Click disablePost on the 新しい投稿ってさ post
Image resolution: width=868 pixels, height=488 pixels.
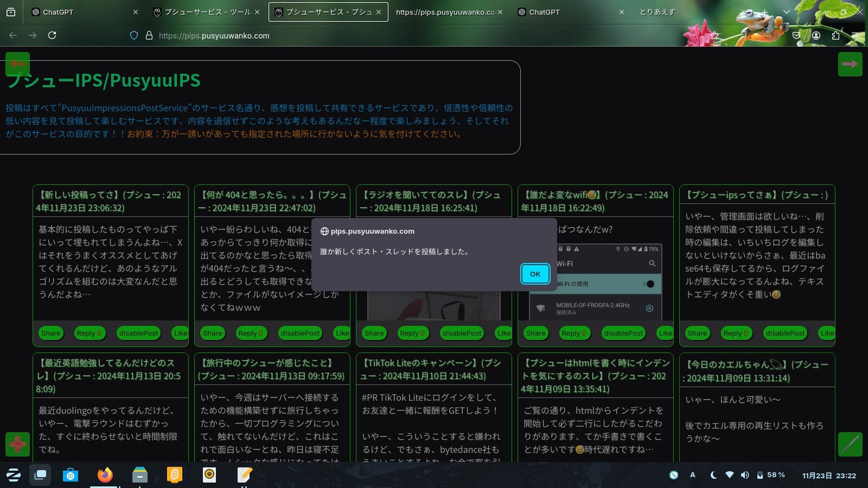coord(139,333)
